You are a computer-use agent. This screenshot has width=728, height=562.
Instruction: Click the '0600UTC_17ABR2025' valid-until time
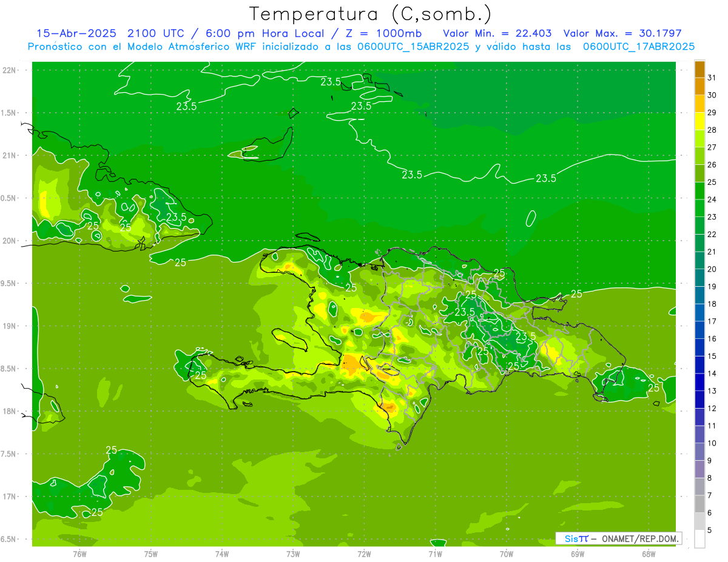639,47
